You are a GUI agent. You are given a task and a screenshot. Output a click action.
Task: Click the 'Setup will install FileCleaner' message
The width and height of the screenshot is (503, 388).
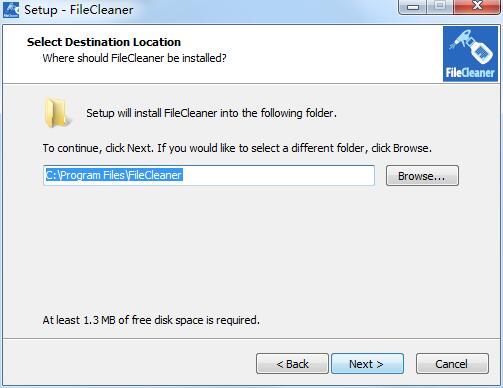211,113
